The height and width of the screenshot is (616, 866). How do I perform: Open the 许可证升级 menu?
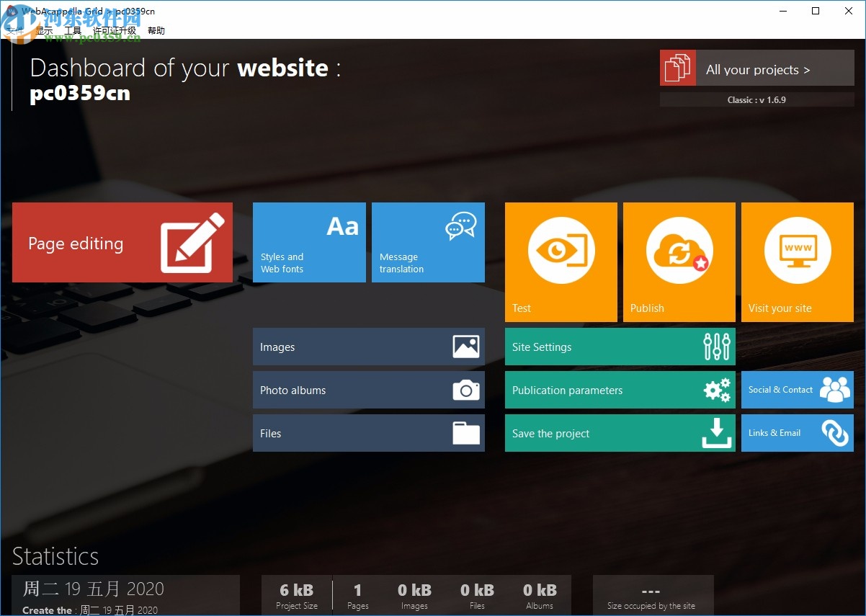pyautogui.click(x=115, y=31)
